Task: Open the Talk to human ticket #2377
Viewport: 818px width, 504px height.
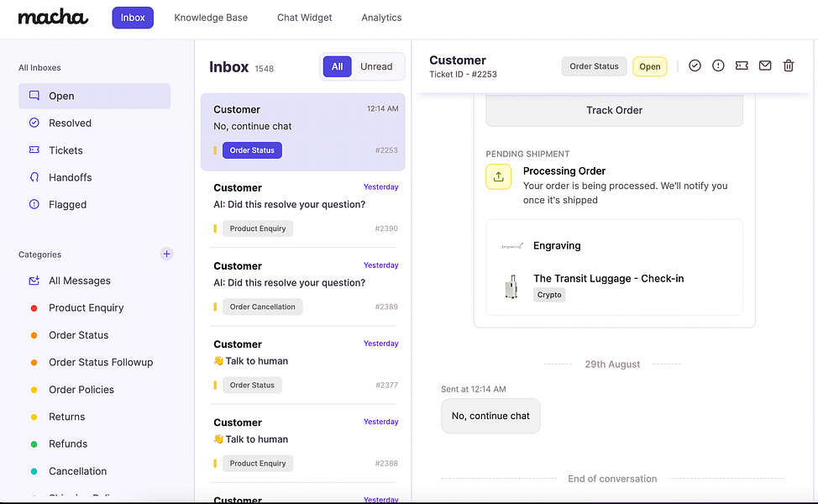Action: tap(302, 365)
